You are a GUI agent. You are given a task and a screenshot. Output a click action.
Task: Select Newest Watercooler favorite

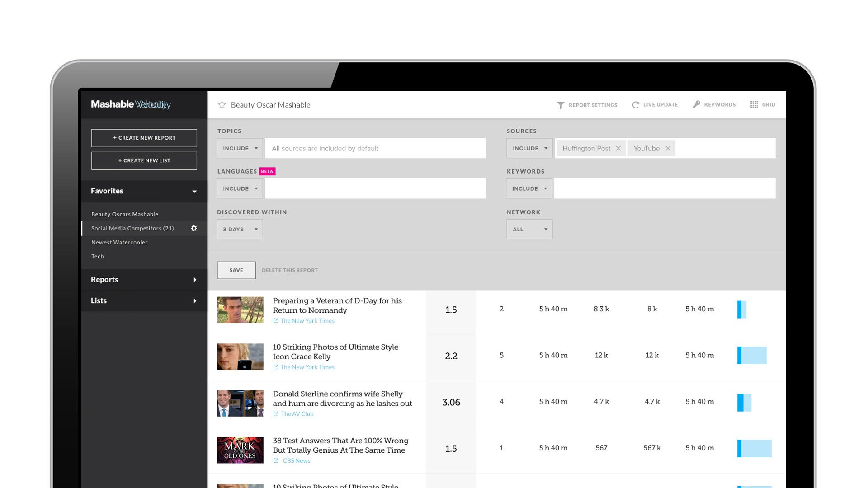coord(119,242)
